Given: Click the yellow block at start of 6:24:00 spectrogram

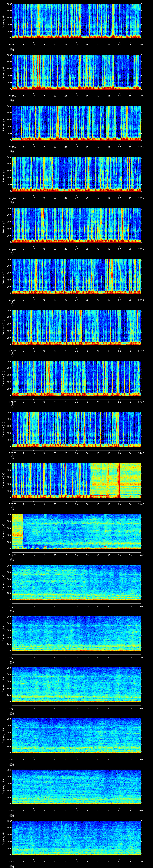Looking at the screenshot, I should (x=17, y=529).
